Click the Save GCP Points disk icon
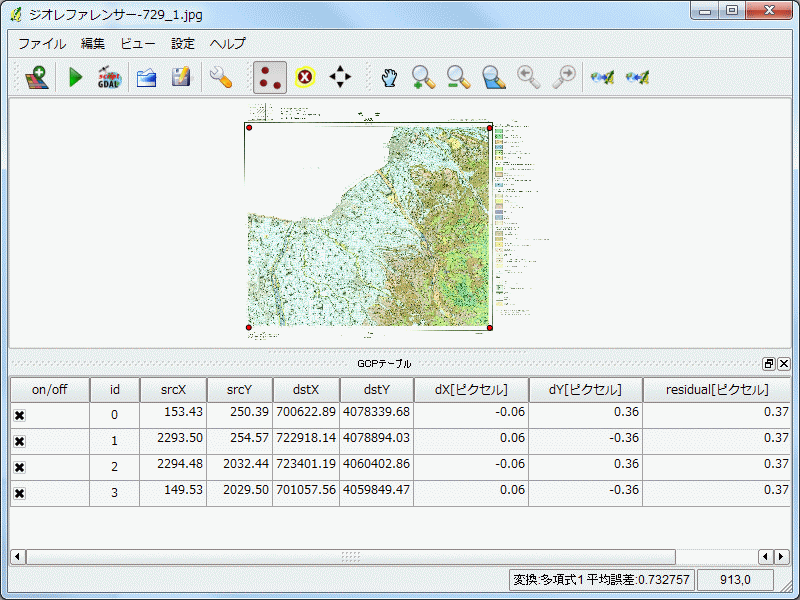800x600 pixels. click(181, 77)
